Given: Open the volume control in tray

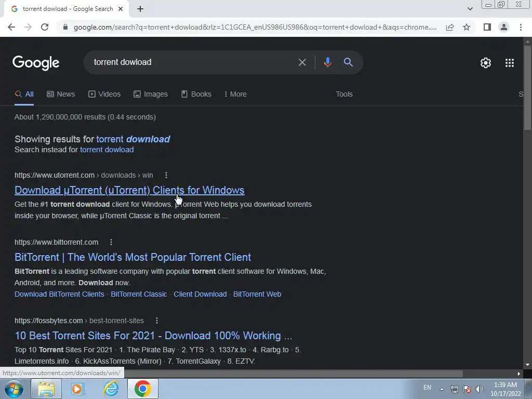Looking at the screenshot, I should (479, 389).
